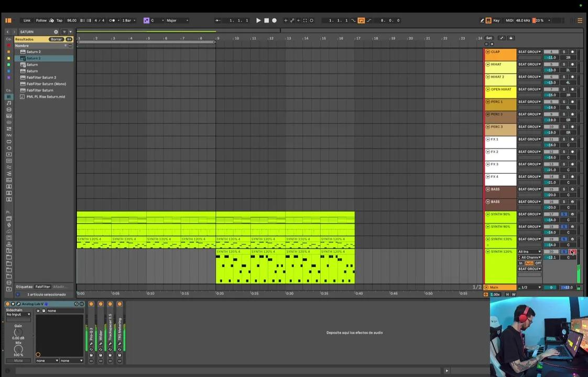Fold the HIHAT 2 track
Image resolution: width=588 pixels, height=377 pixels.
(488, 77)
